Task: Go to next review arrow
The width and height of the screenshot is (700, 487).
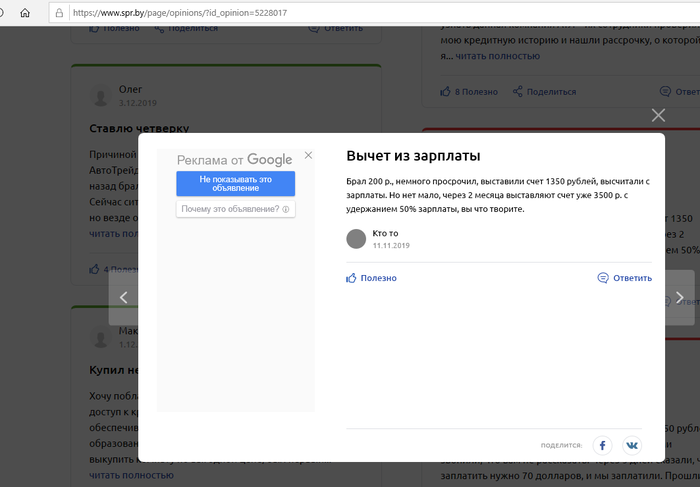Action: 680,297
